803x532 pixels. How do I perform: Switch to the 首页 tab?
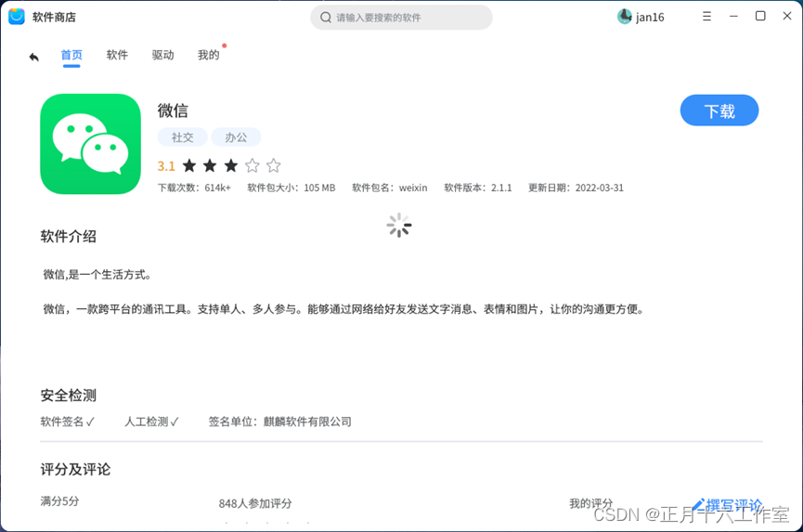(71, 55)
